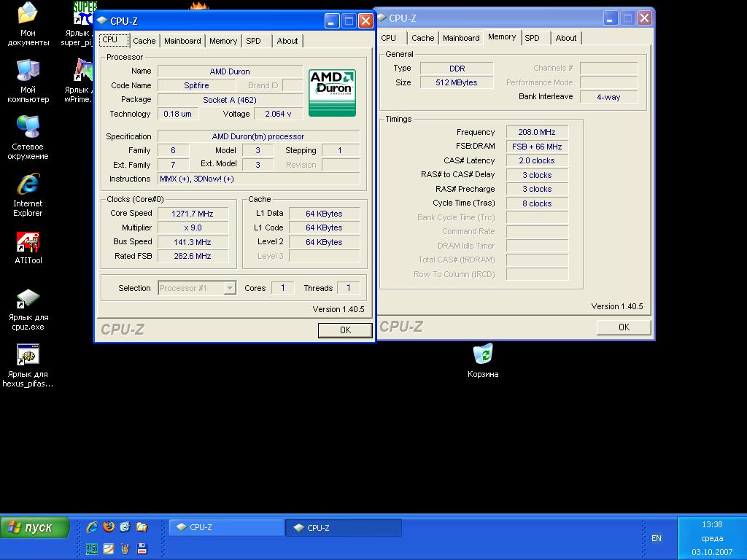Close the right CPU-Z Memory window
This screenshot has height=560, width=747.
pyautogui.click(x=644, y=17)
